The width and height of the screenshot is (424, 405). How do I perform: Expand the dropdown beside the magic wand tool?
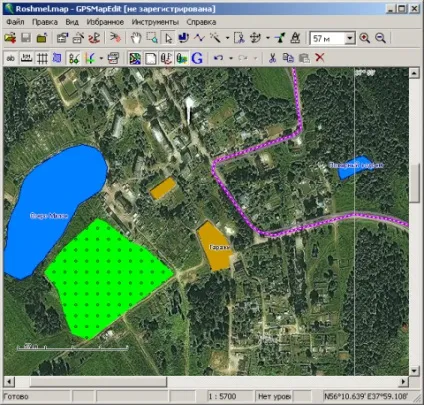[x=227, y=38]
